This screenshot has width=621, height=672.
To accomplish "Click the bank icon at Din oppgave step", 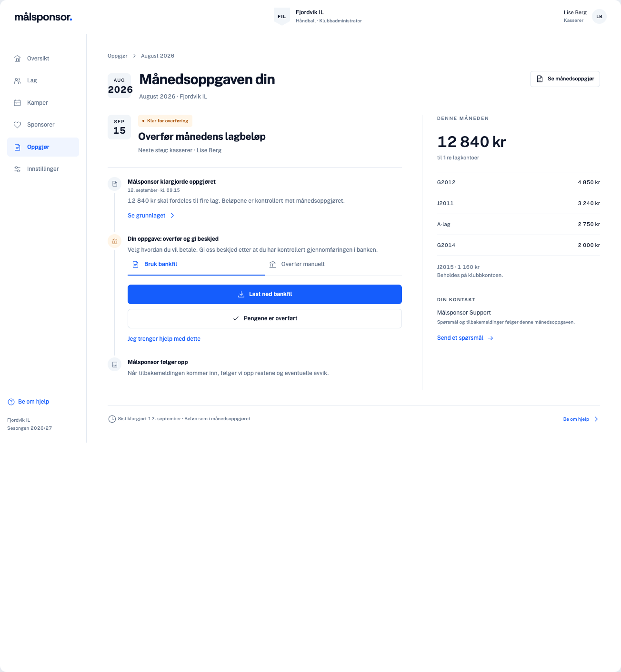I will (115, 241).
